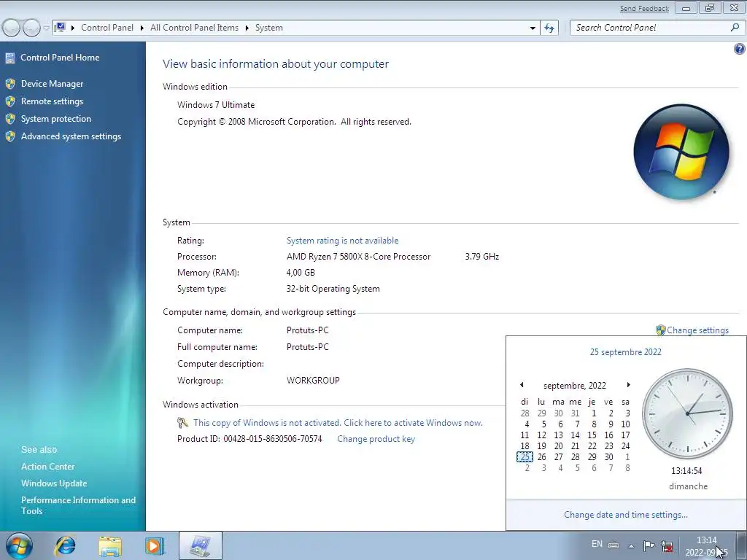Click the WORKGROUP value text
Screen dimensions: 747x560
[313, 381]
